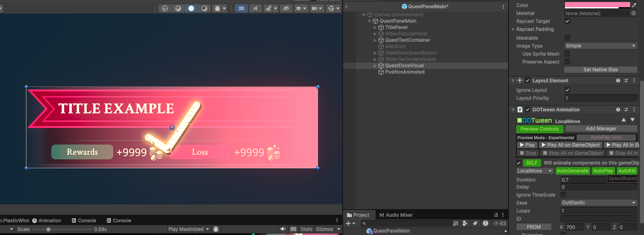Click the pink Color swatch field
Screen dimensions: 644x235
[597, 5]
